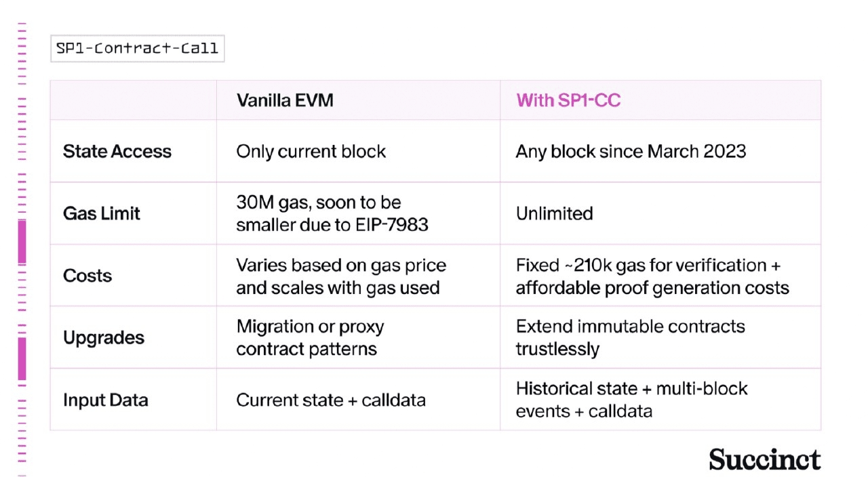868x477 pixels.
Task: Click the State Access row label
Action: (117, 151)
